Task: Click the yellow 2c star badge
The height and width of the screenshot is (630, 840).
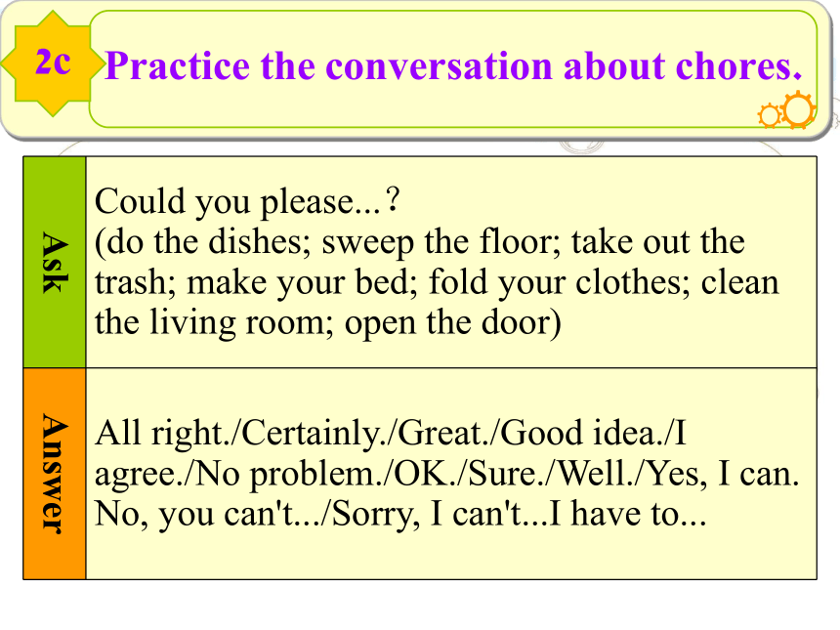Action: pyautogui.click(x=53, y=63)
